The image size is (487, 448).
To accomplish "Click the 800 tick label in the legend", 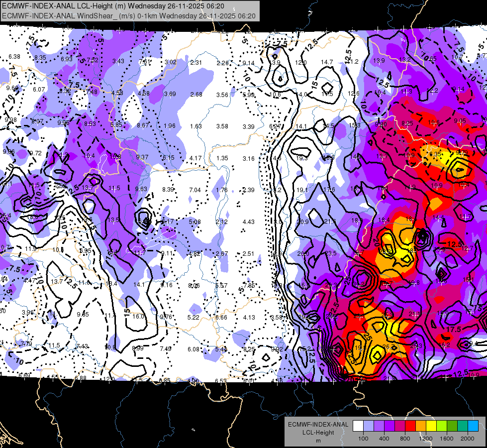I will [x=405, y=439].
